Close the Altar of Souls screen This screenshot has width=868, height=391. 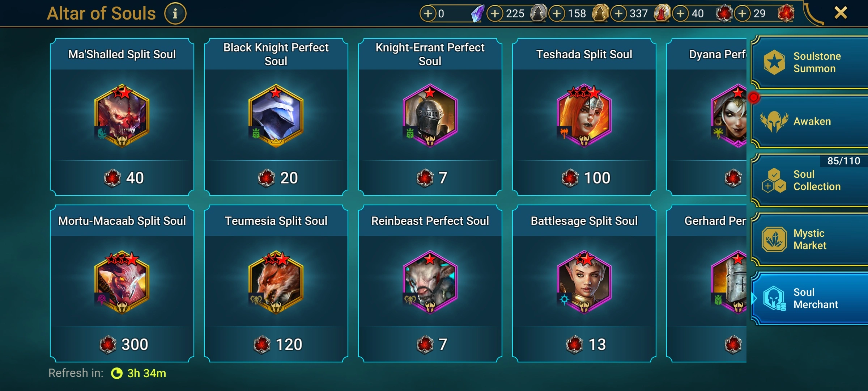[841, 13]
